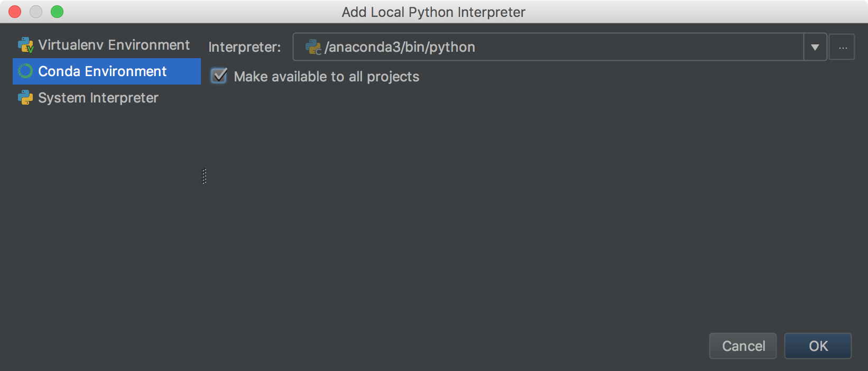Screen dimensions: 868x371
Task: Select the Conda Environment sidebar entry
Action: pyautogui.click(x=103, y=71)
